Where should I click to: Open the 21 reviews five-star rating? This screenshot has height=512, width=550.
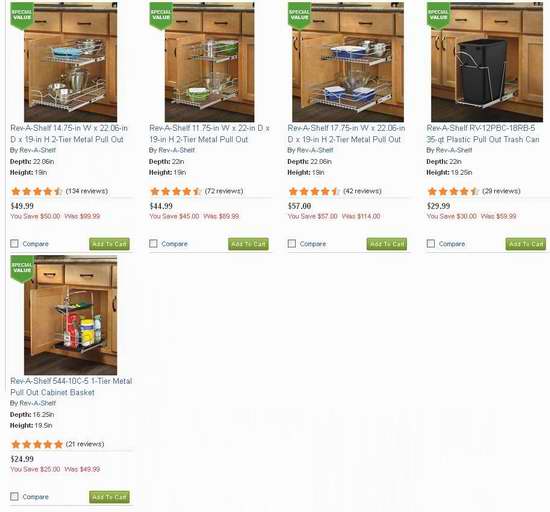click(37, 444)
